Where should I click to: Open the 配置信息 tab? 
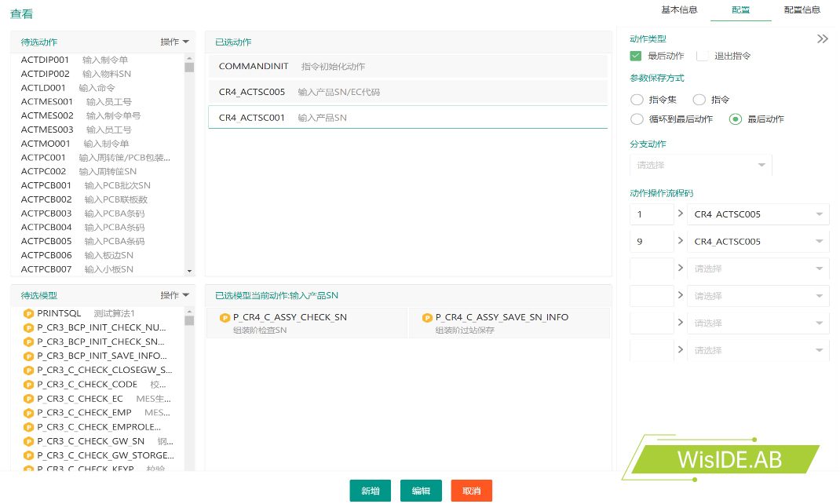click(x=802, y=10)
